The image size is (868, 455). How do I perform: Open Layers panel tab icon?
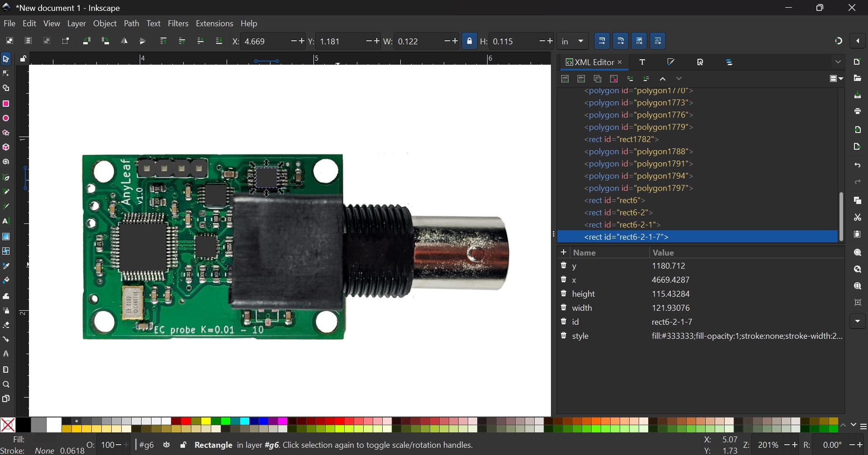(x=729, y=62)
